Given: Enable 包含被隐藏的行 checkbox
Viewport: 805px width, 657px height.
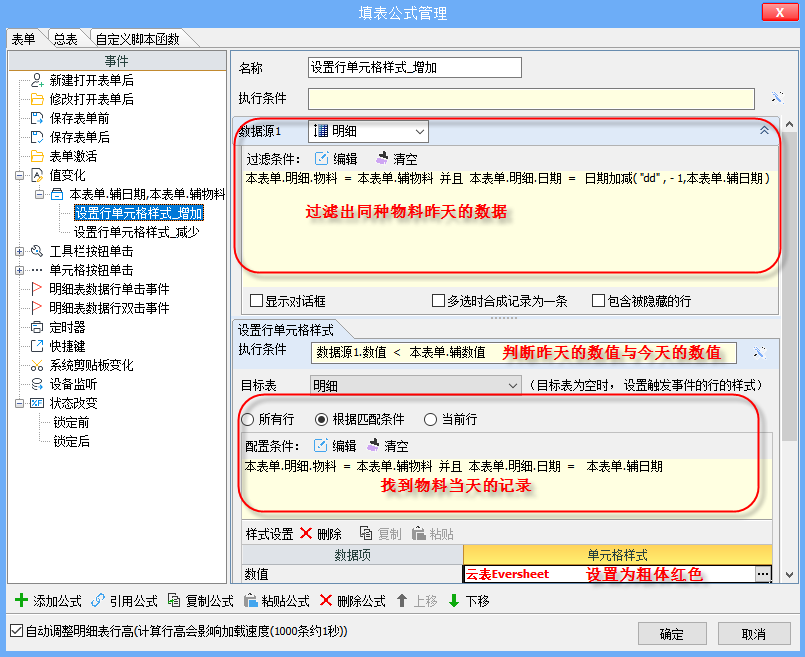Looking at the screenshot, I should [x=598, y=300].
